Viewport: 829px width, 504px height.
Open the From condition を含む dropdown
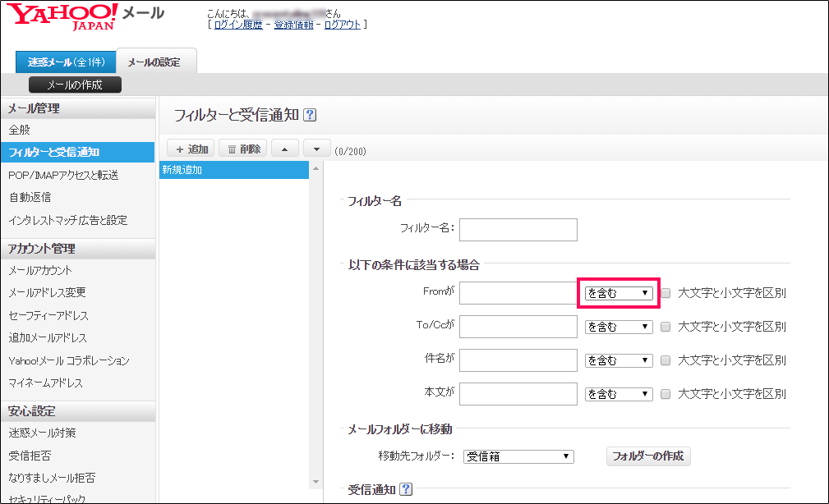coord(619,293)
